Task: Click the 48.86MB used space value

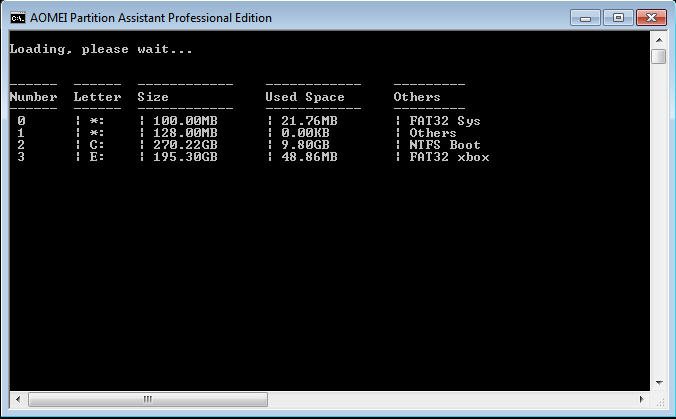Action: tap(309, 157)
